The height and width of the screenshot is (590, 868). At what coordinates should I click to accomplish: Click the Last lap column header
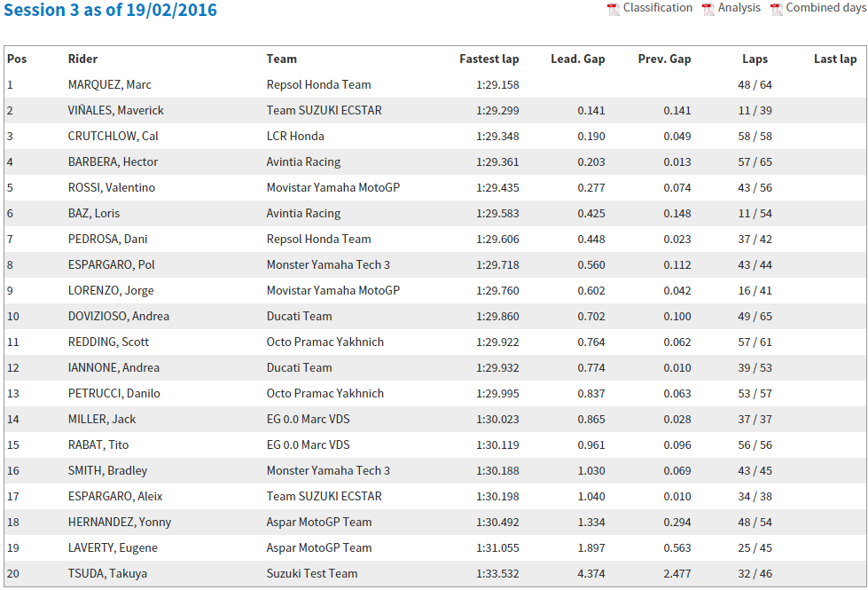pyautogui.click(x=835, y=59)
